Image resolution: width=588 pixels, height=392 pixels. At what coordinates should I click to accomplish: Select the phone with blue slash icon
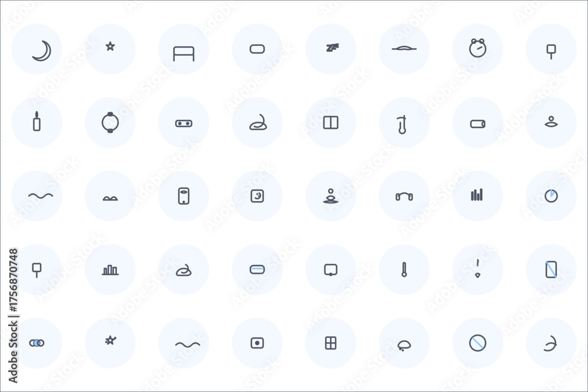[551, 269]
